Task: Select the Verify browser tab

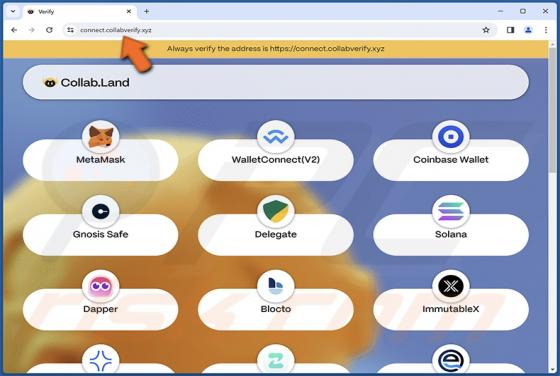Action: point(79,12)
